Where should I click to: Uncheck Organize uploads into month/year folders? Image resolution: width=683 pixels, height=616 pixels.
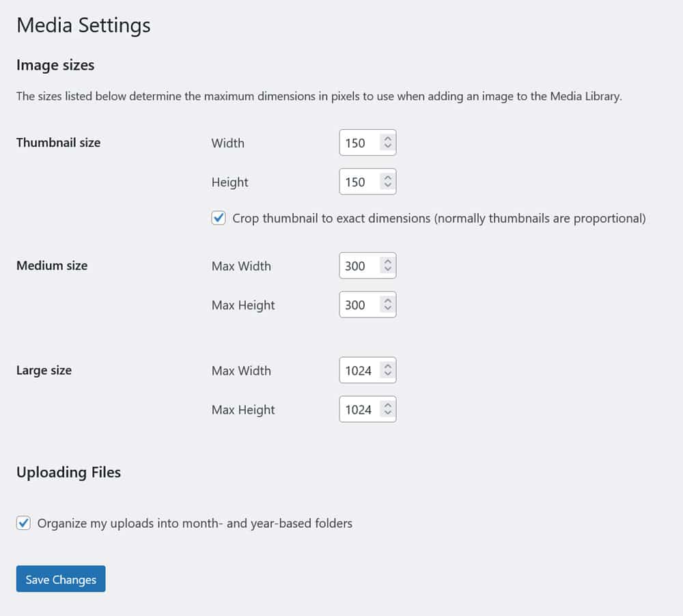24,523
